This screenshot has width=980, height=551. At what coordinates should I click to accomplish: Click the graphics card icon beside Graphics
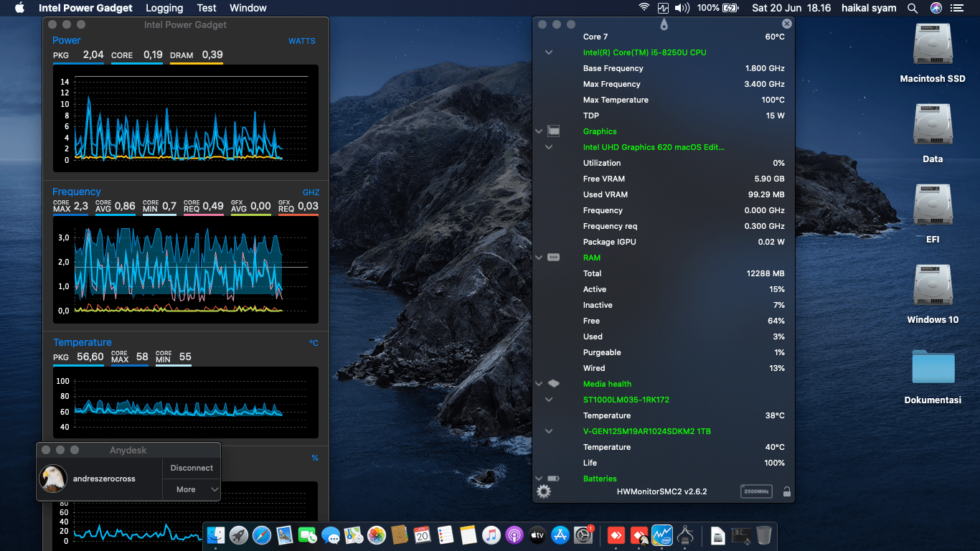(x=553, y=131)
